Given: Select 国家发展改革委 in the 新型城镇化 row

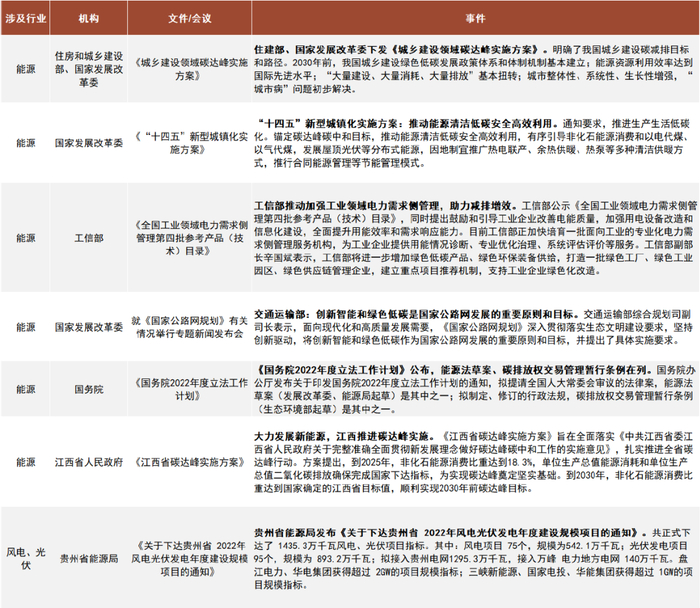Looking at the screenshot, I should tap(88, 143).
